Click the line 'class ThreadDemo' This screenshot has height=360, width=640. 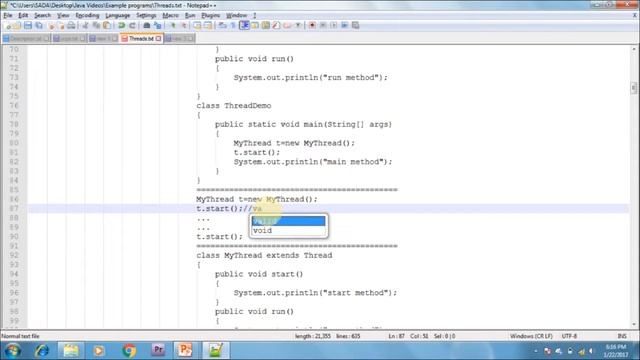click(x=233, y=106)
